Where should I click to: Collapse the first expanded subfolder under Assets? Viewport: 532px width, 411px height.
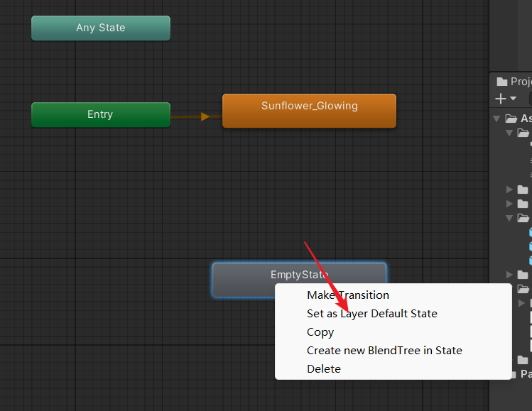[509, 133]
